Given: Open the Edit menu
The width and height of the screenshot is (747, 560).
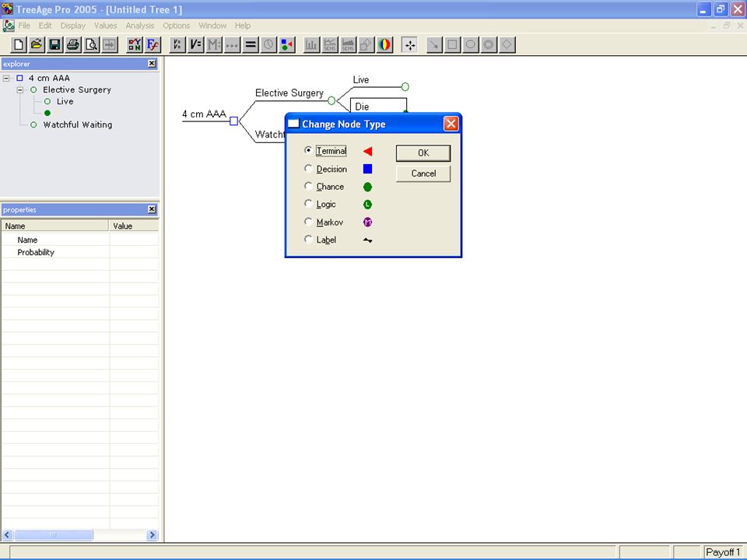Looking at the screenshot, I should [45, 26].
